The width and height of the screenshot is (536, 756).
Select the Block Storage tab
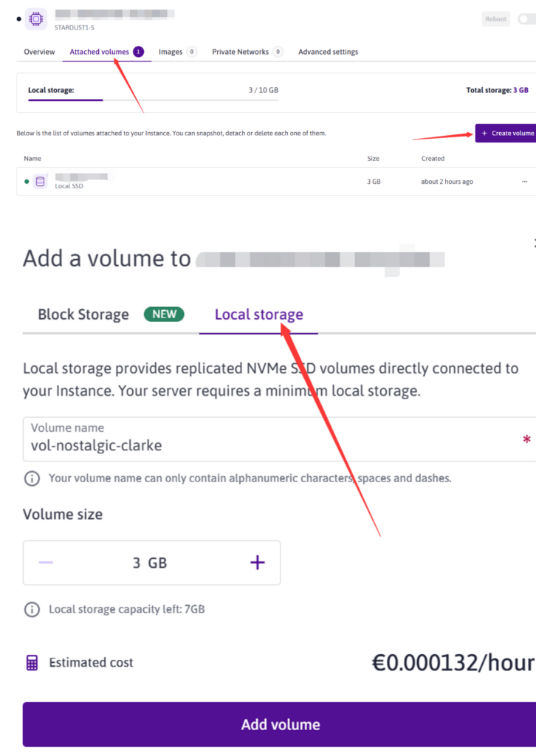(83, 314)
